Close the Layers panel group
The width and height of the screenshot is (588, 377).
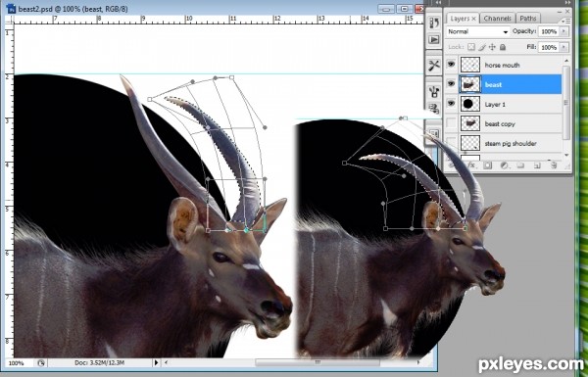point(567,12)
